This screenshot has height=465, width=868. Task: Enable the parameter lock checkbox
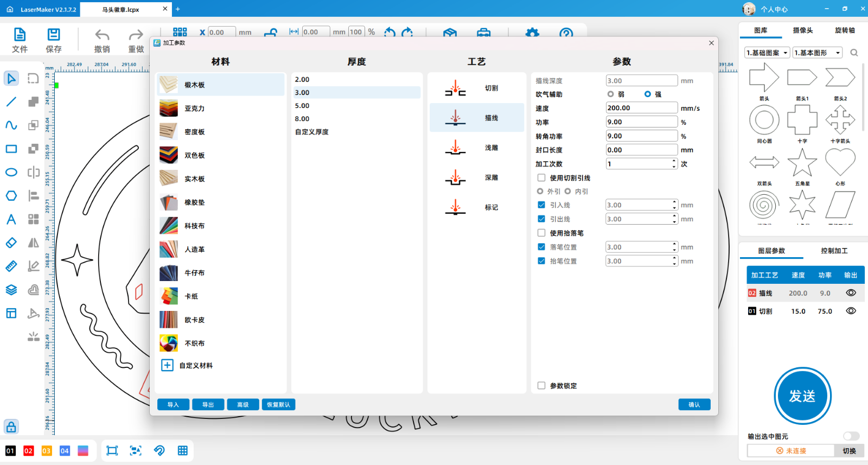point(541,386)
